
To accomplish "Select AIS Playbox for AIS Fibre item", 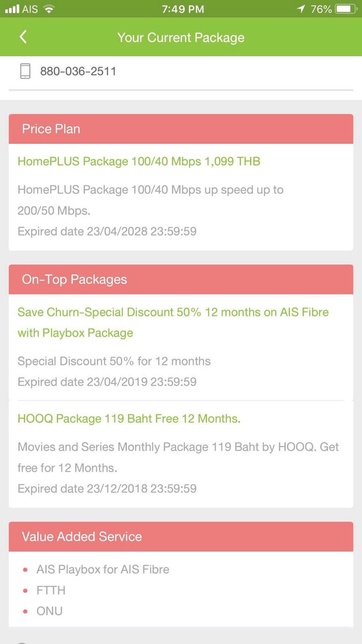I will (103, 569).
